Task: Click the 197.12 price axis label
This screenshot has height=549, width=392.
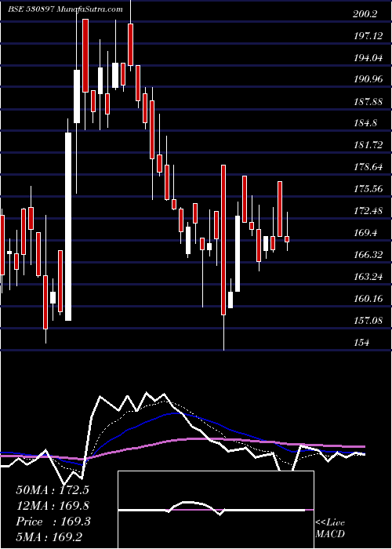Action: point(368,36)
